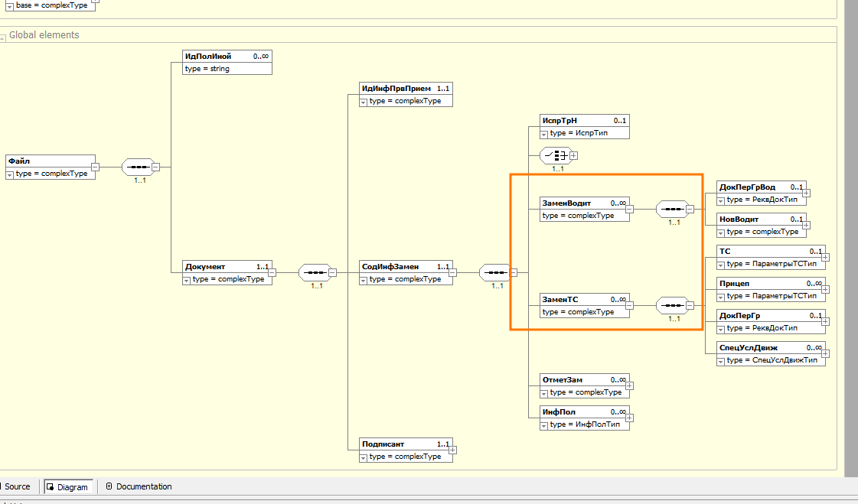This screenshot has width=858, height=504.
Task: Open the СпецУслДвижТип dropdown of СпецУслДвиж
Action: click(x=721, y=362)
